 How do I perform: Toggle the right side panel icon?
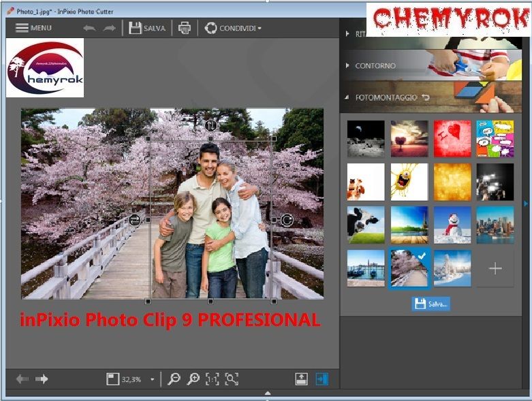[x=322, y=379]
